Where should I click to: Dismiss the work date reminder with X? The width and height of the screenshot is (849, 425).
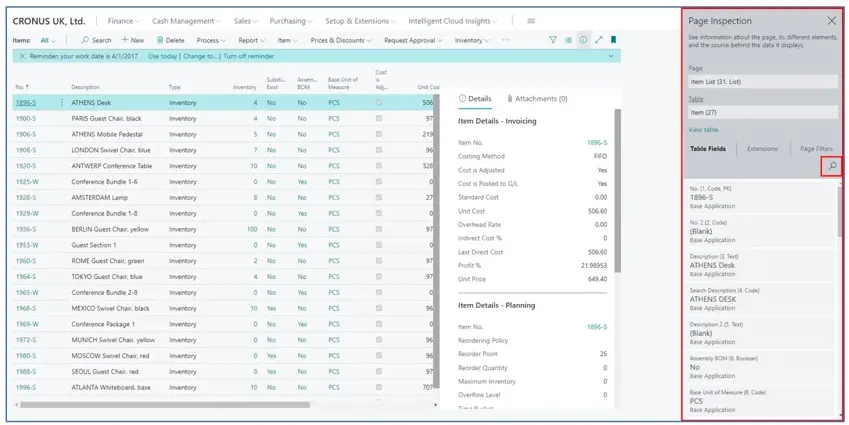pyautogui.click(x=22, y=56)
